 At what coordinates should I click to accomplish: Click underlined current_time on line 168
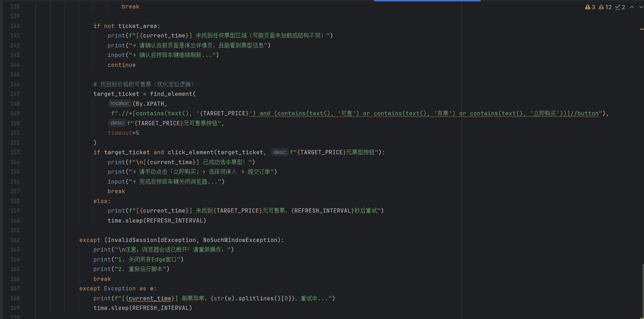click(150, 298)
